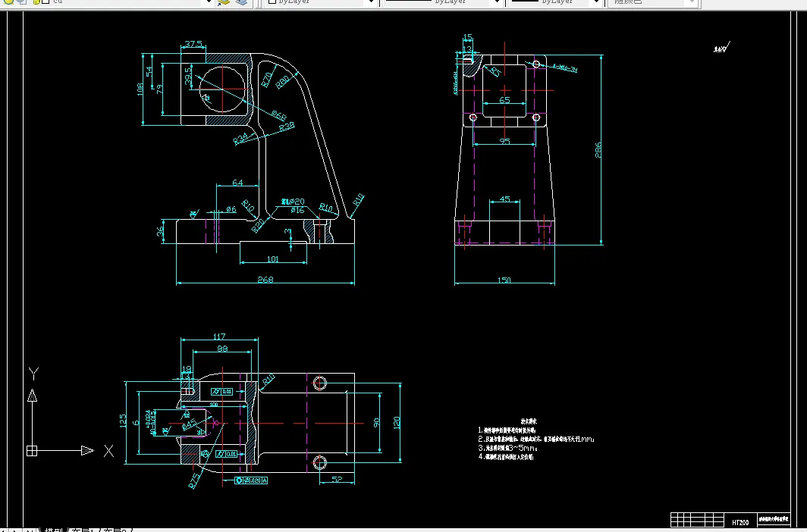
Task: Select the R38 radius dimension
Action: point(287,126)
